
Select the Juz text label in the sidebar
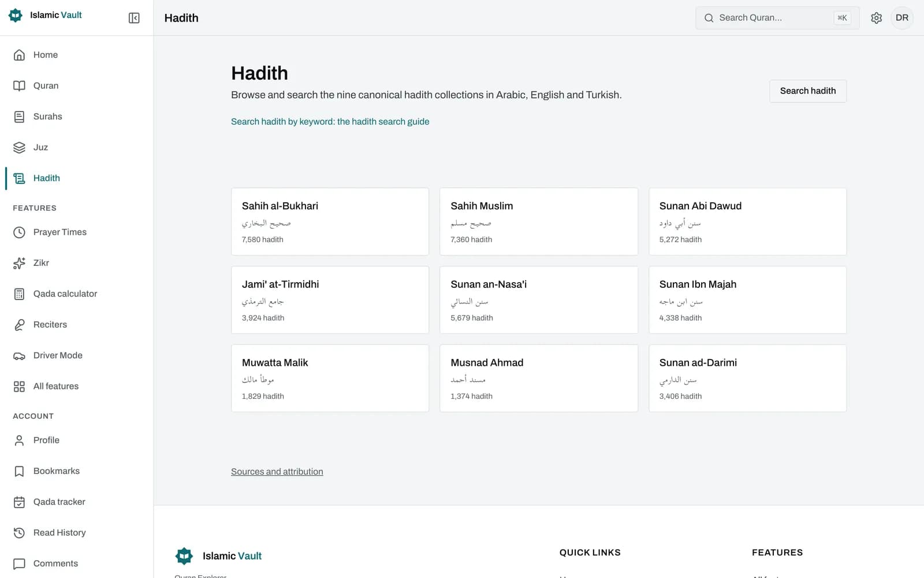40,147
